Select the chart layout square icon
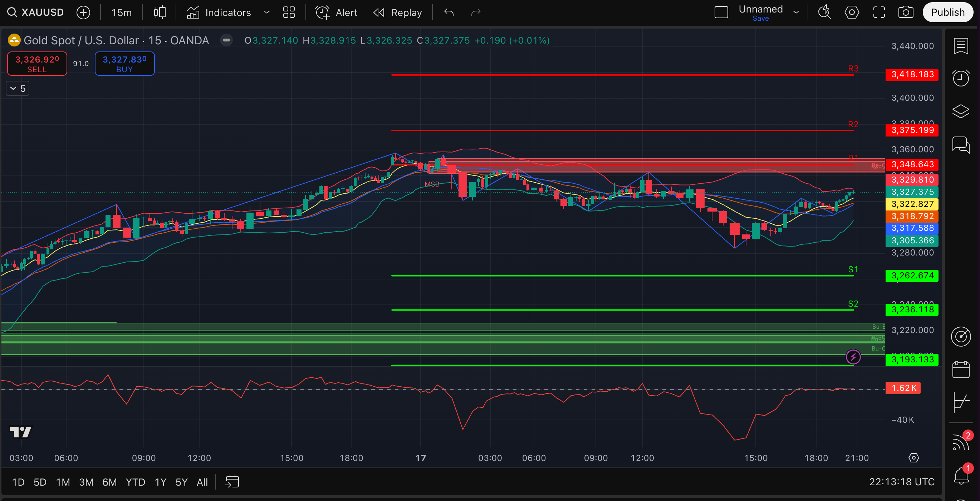The width and height of the screenshot is (980, 501). pos(721,13)
